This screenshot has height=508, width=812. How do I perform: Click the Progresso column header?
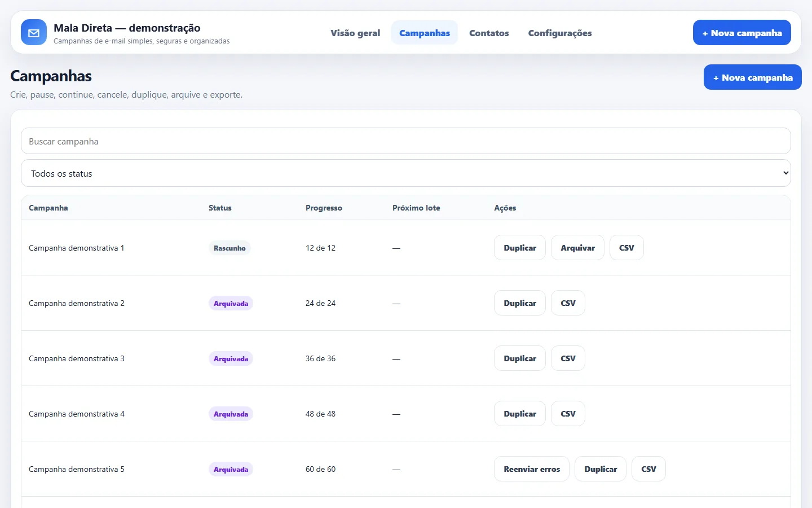(x=324, y=208)
